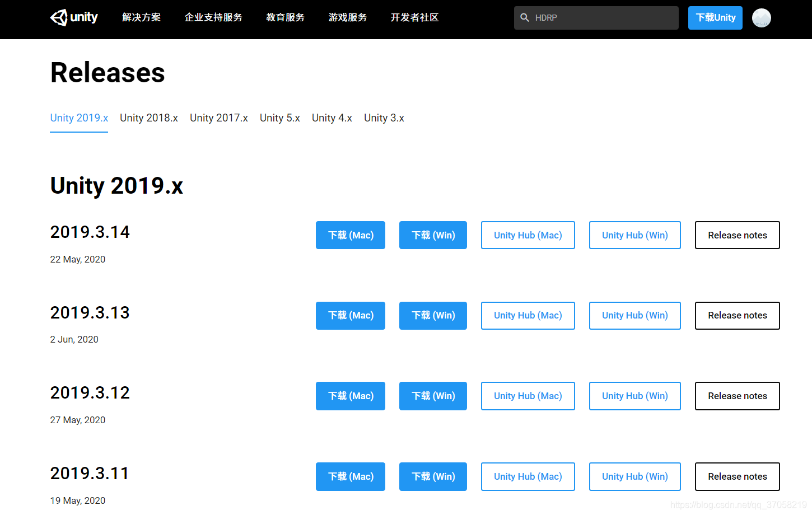Click the date 27 May, 2020

pyautogui.click(x=78, y=420)
